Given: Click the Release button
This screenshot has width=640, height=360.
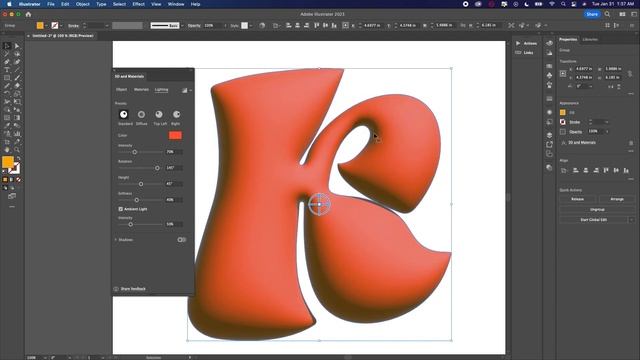Looking at the screenshot, I should pos(577,199).
